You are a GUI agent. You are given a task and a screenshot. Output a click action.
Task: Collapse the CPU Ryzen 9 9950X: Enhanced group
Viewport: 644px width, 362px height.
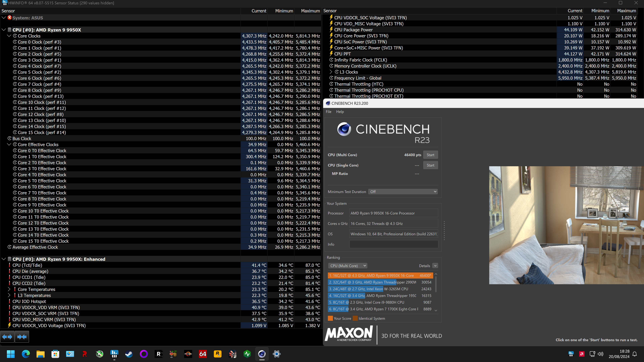tap(4, 259)
